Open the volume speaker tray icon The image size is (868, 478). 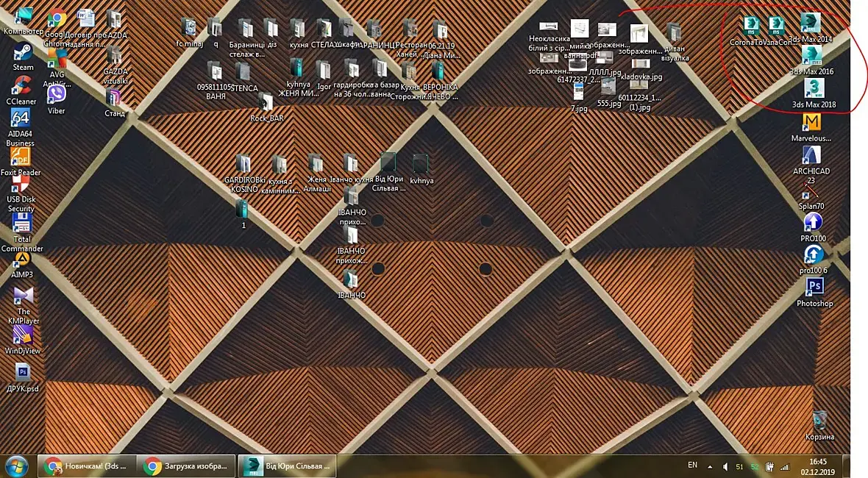(x=725, y=467)
